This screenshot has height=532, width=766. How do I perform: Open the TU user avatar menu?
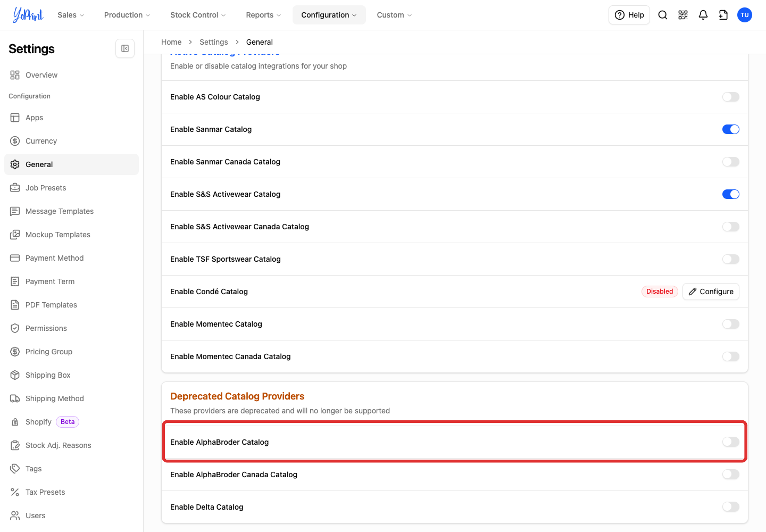click(x=745, y=15)
